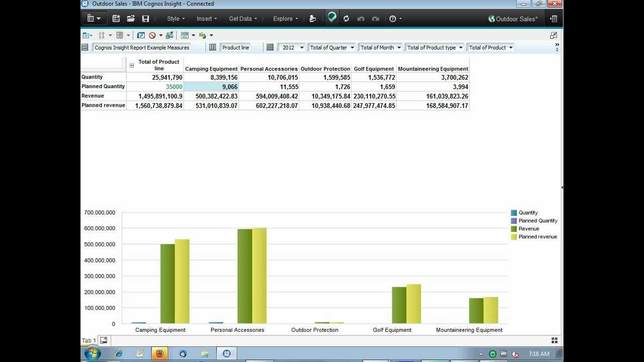Click the Product line dimension chip
The image size is (644, 362).
[x=235, y=47]
